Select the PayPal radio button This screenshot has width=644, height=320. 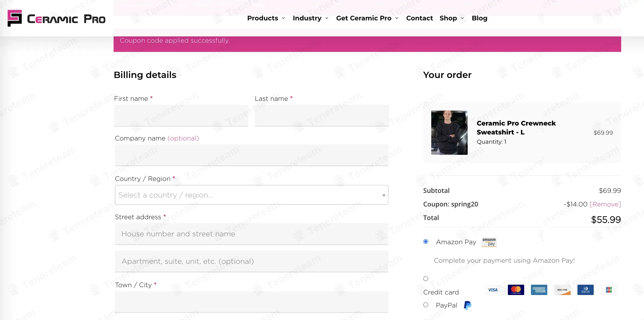click(x=426, y=305)
